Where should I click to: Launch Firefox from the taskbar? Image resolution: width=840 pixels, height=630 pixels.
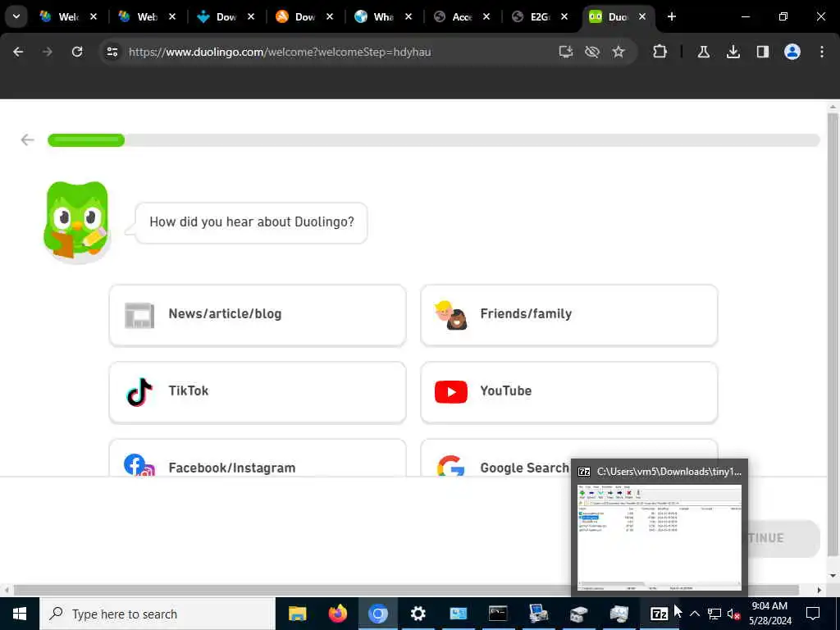point(337,614)
